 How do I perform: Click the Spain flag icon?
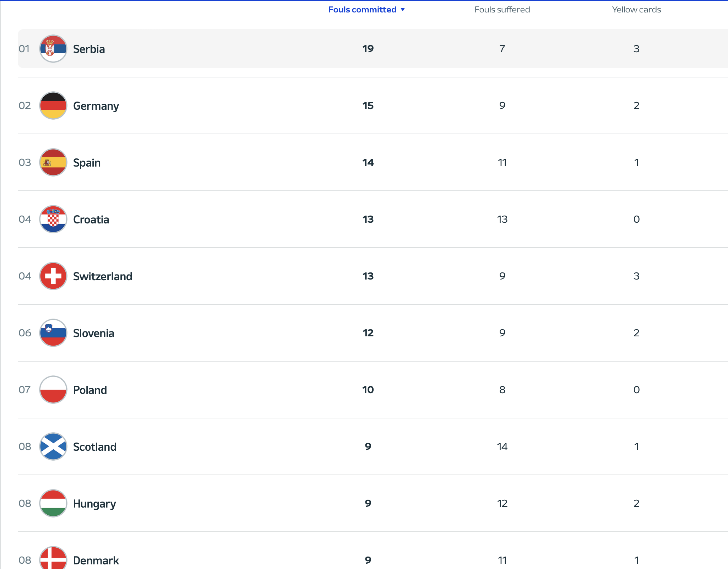tap(53, 162)
